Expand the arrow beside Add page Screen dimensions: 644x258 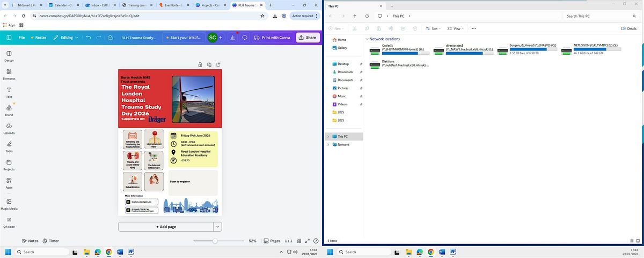point(217,227)
